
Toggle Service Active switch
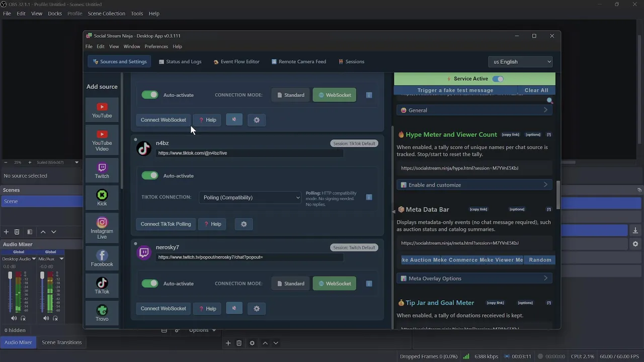point(498,79)
